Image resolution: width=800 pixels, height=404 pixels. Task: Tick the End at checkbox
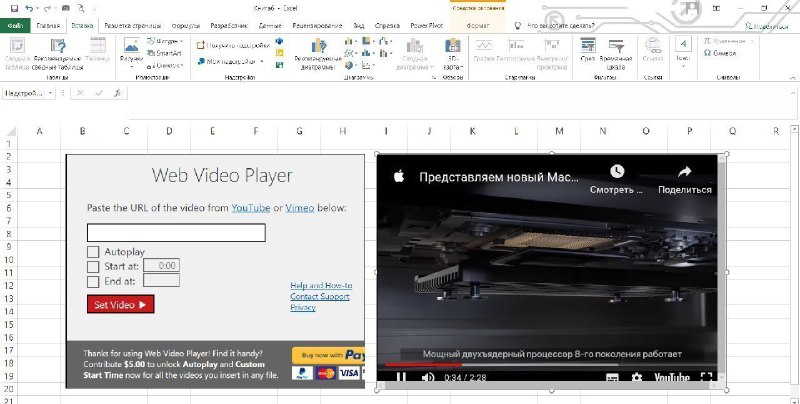pos(93,281)
